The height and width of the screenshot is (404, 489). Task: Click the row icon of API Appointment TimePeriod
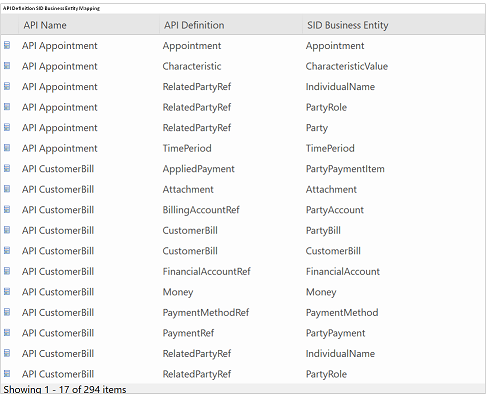point(7,148)
